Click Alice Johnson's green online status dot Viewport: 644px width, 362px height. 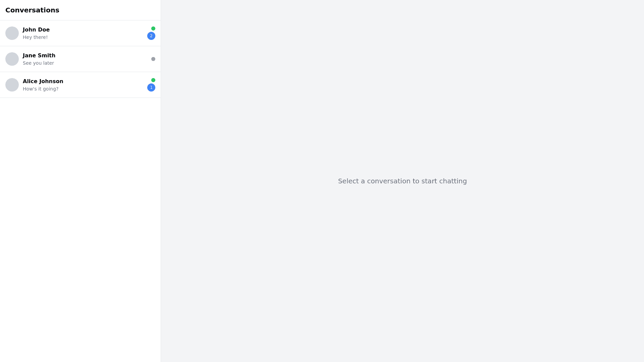(x=153, y=80)
